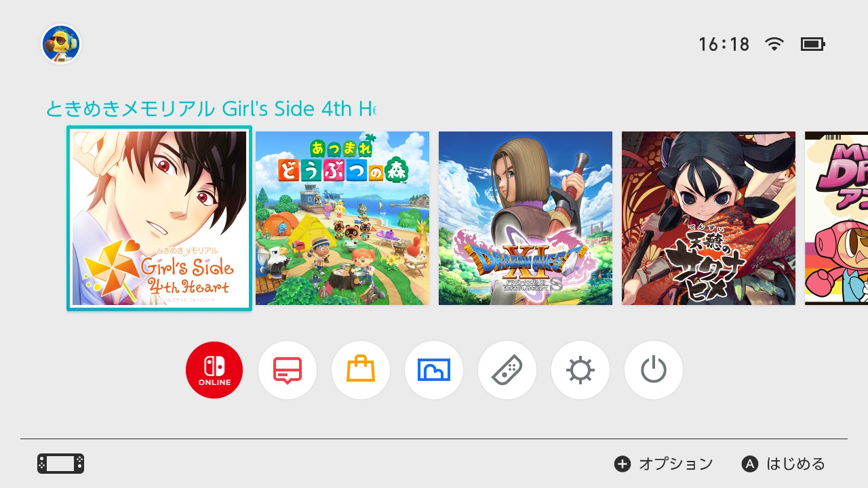Click the 16:18 clock display
This screenshot has height=488, width=868.
point(724,45)
